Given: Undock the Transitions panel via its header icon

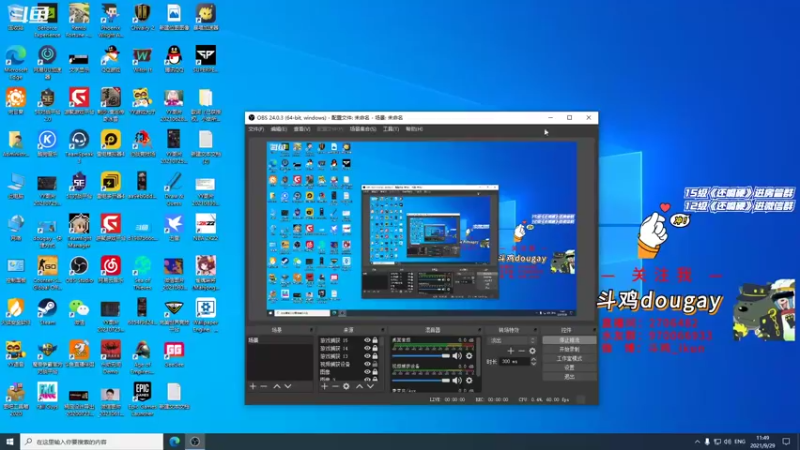Looking at the screenshot, I should pos(535,330).
